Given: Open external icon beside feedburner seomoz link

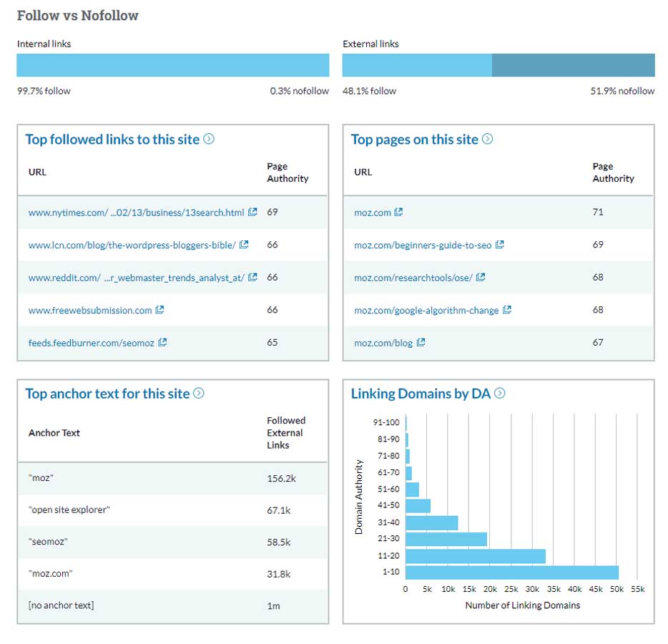Looking at the screenshot, I should click(162, 342).
